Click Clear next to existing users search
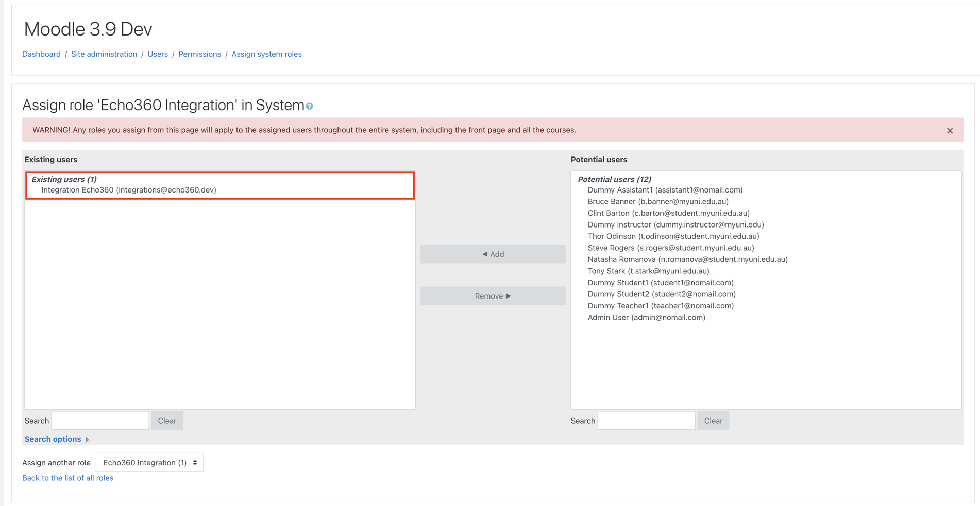This screenshot has height=506, width=980. 167,421
